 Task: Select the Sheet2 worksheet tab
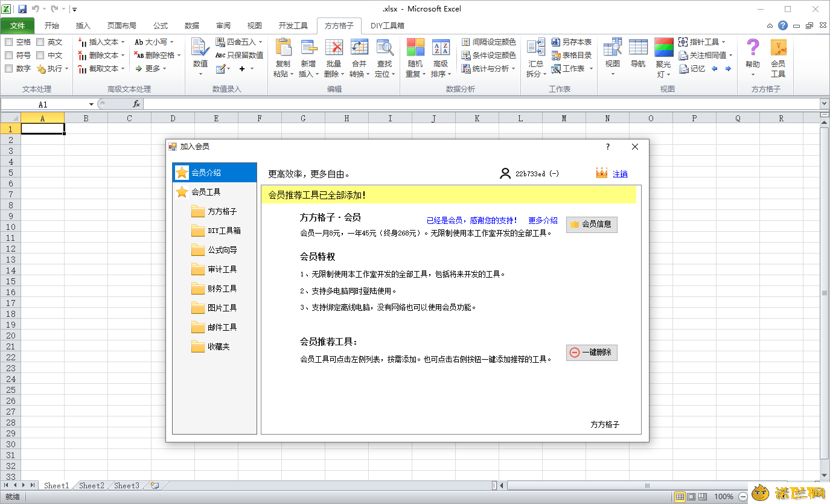click(x=92, y=485)
